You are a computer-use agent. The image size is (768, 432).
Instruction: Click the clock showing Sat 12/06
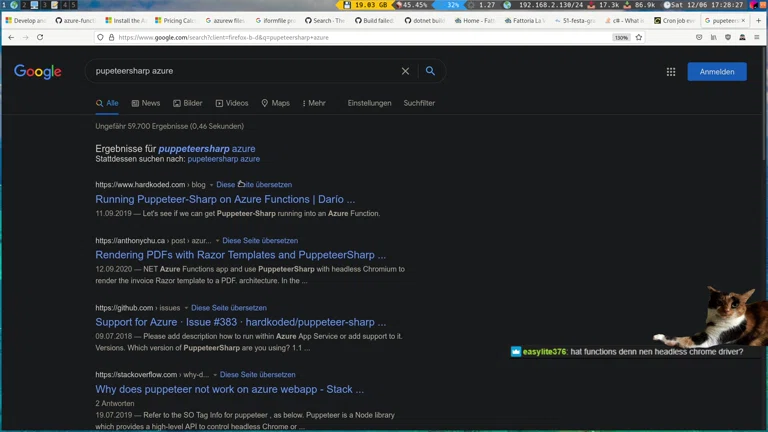click(705, 4)
